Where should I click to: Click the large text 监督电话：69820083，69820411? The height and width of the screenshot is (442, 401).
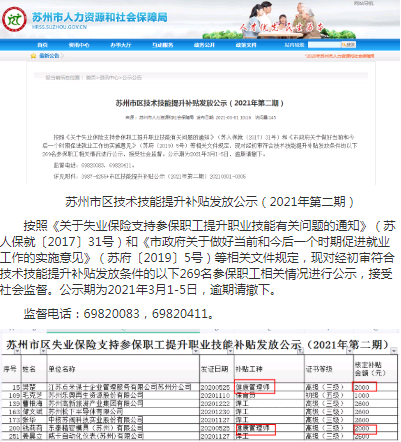119,314
